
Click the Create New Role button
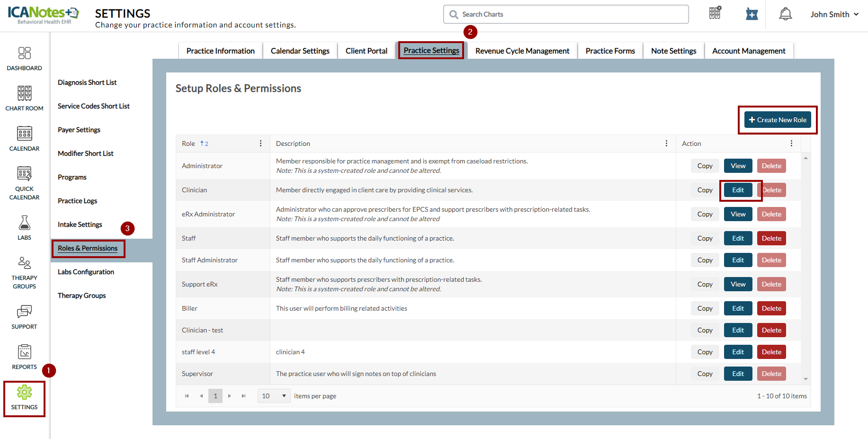pyautogui.click(x=777, y=120)
